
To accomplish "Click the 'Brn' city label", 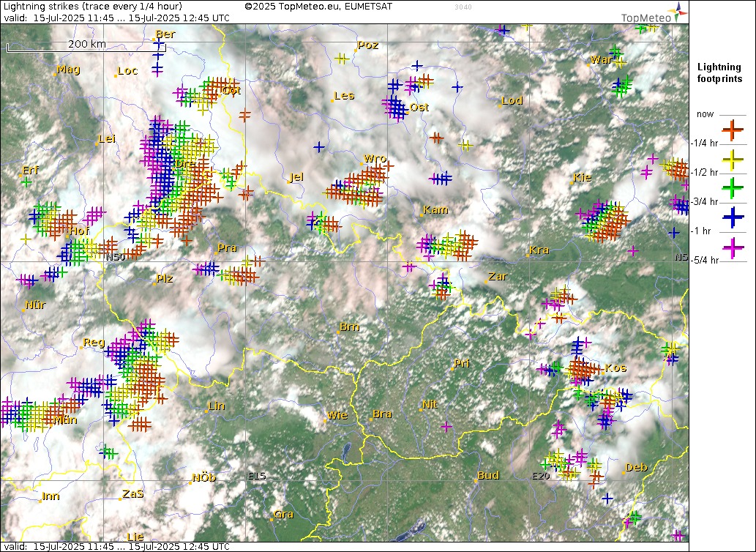I will pos(350,327).
